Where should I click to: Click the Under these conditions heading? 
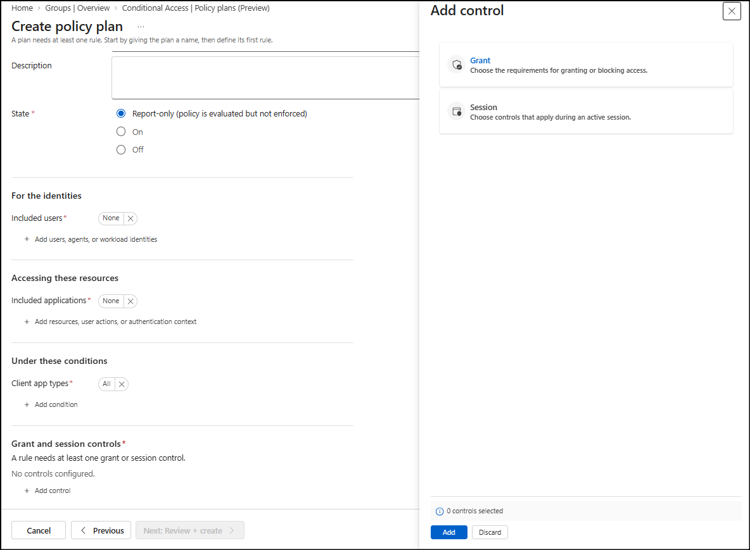point(59,361)
